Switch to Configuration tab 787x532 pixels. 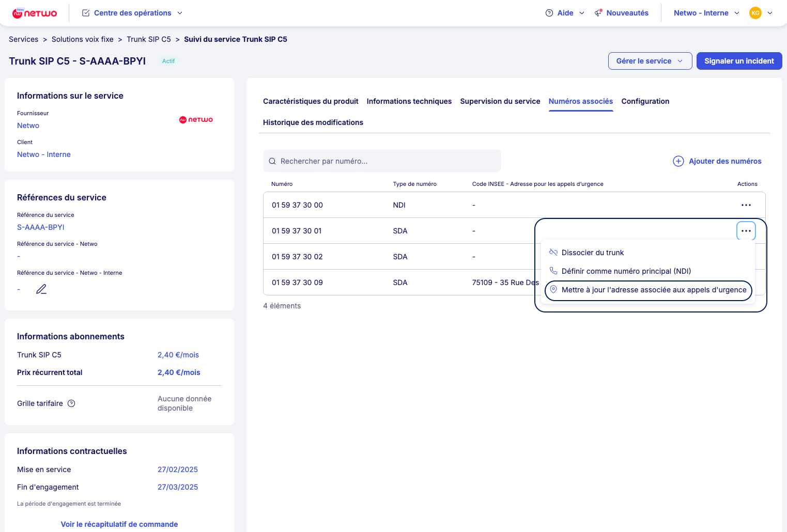[645, 101]
